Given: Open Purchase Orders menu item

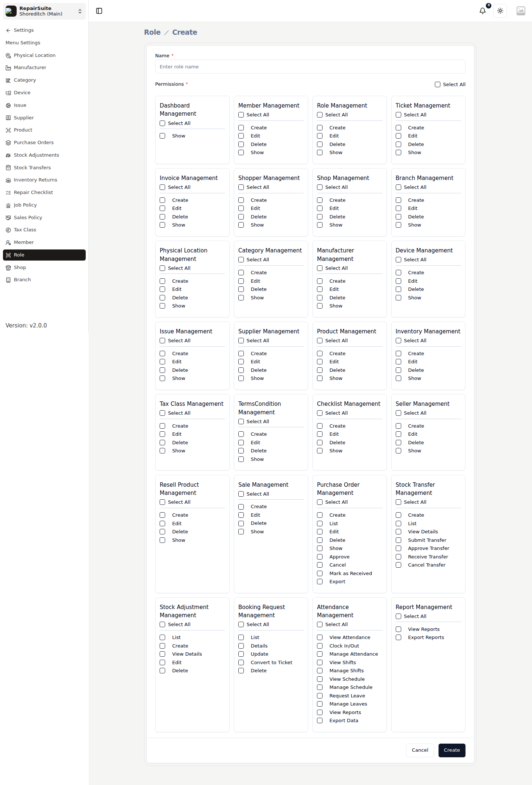Looking at the screenshot, I should tap(44, 143).
